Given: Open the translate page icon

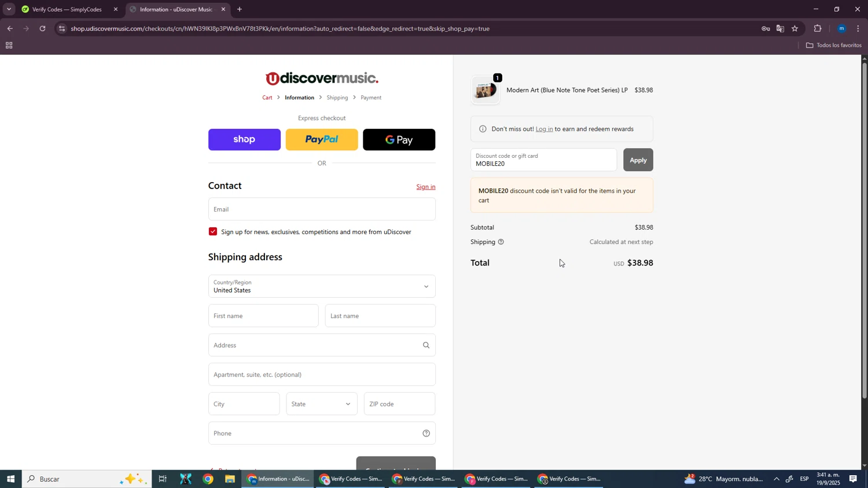Looking at the screenshot, I should pyautogui.click(x=780, y=28).
